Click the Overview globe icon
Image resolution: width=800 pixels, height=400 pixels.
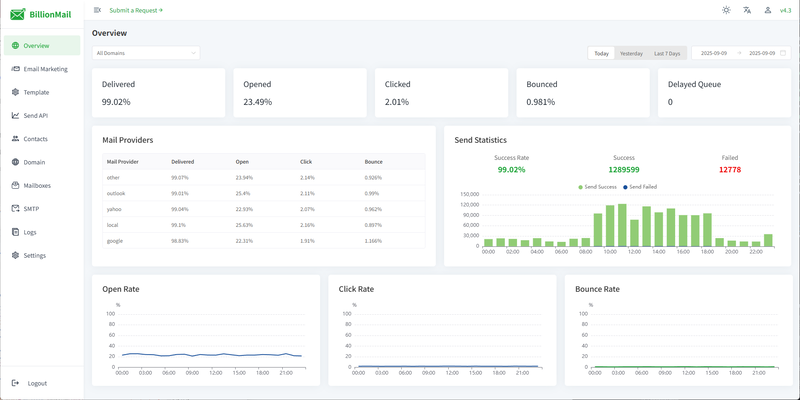(x=15, y=45)
